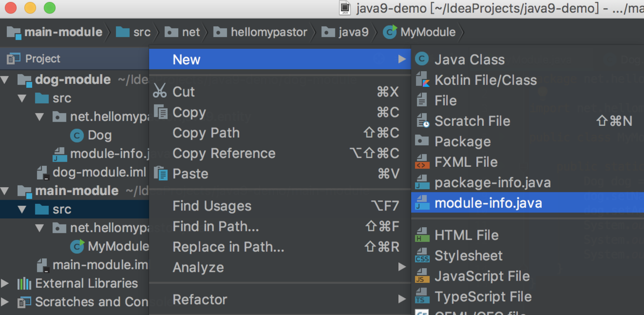
Task: Collapse the dog-module tree node
Action: (x=5, y=80)
